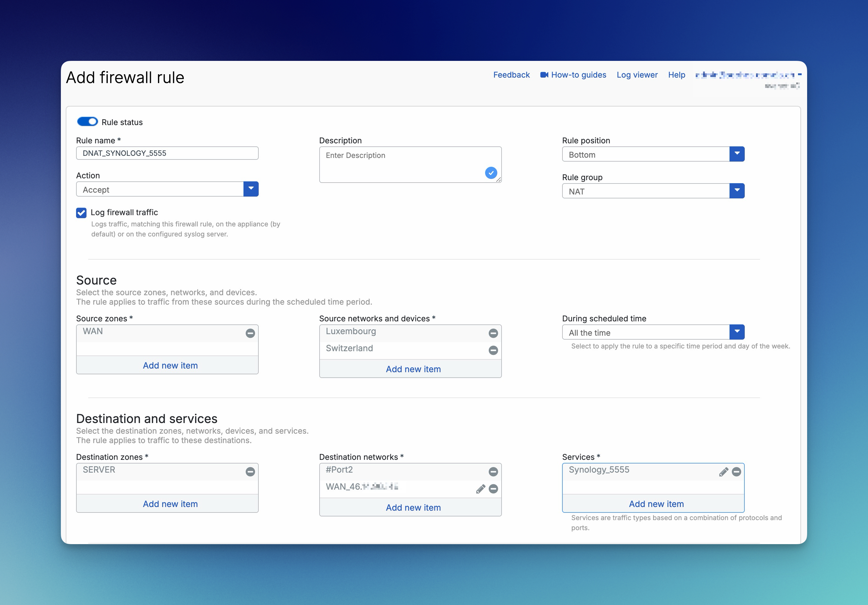The width and height of the screenshot is (868, 605).
Task: Click the How-to guides video camera icon
Action: pyautogui.click(x=544, y=75)
